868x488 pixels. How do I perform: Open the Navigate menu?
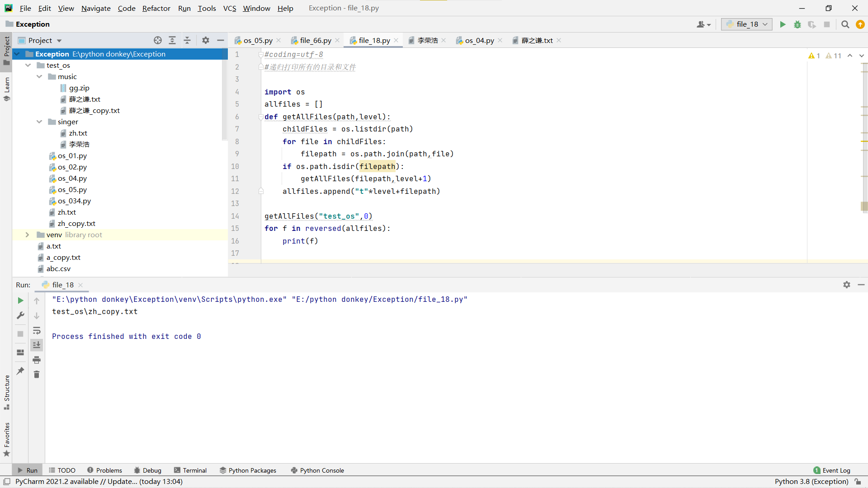point(96,8)
